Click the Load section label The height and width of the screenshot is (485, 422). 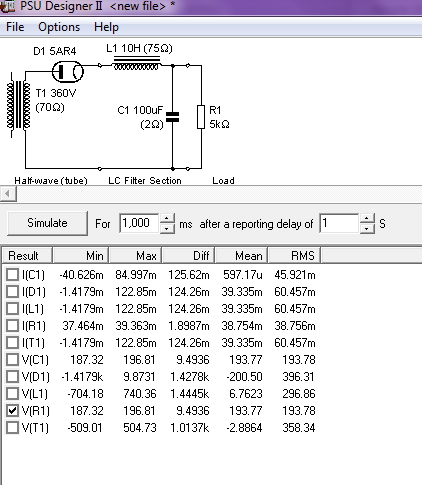click(223, 181)
